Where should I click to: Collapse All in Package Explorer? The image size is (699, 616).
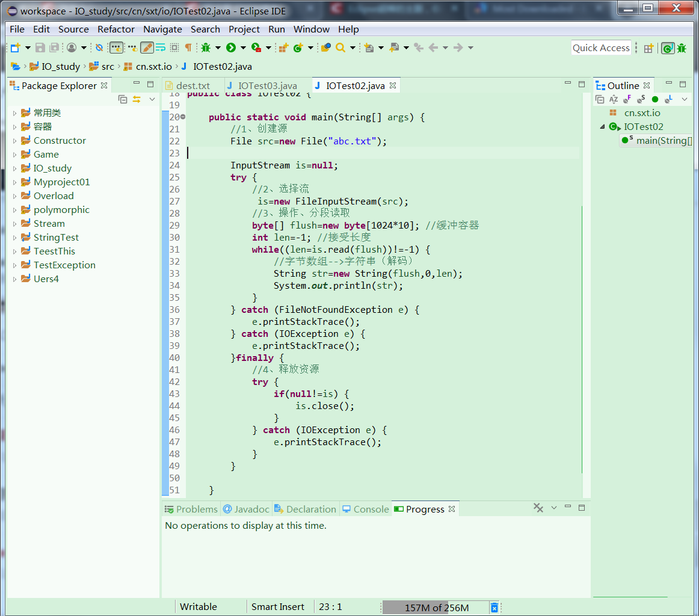(x=123, y=99)
